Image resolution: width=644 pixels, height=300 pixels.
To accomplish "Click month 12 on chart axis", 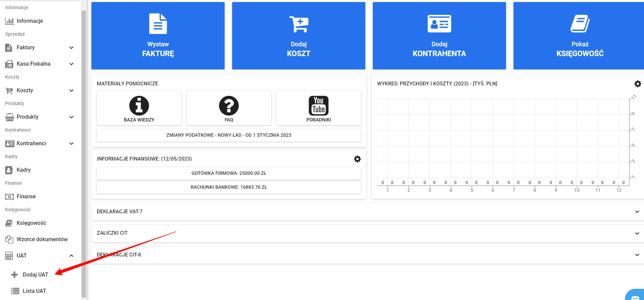I will (619, 190).
